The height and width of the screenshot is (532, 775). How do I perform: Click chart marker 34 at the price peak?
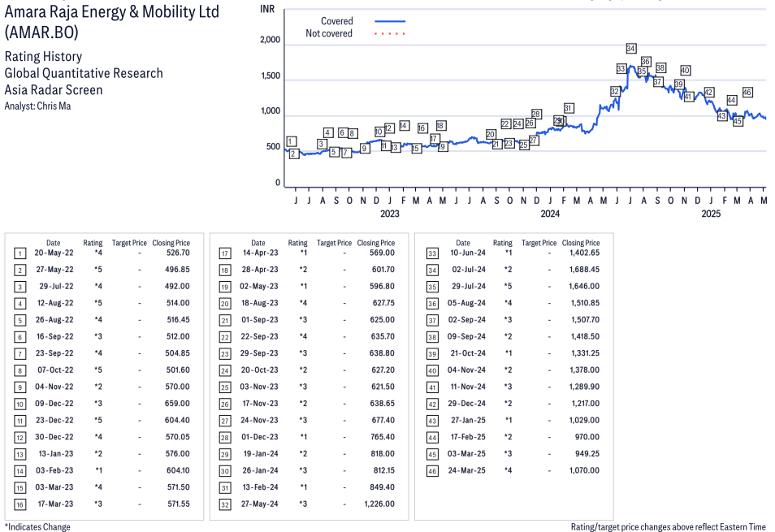point(630,49)
